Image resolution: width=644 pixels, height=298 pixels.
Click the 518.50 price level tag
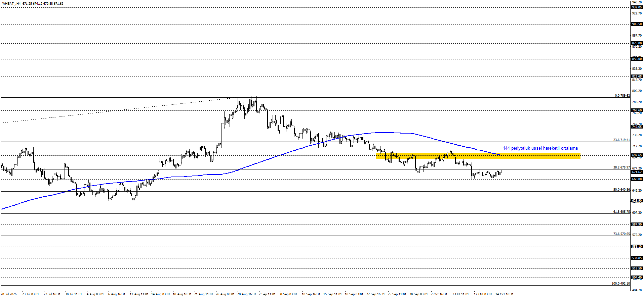coord(637,268)
